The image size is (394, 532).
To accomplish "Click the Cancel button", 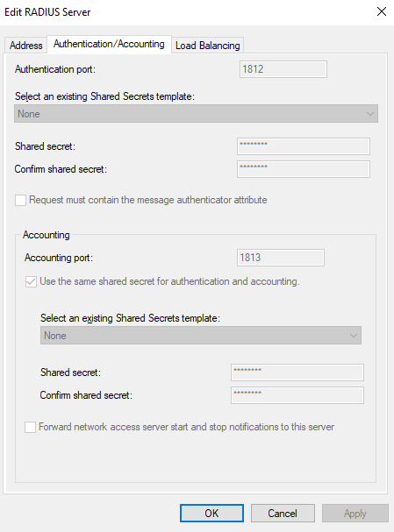I will 283,513.
